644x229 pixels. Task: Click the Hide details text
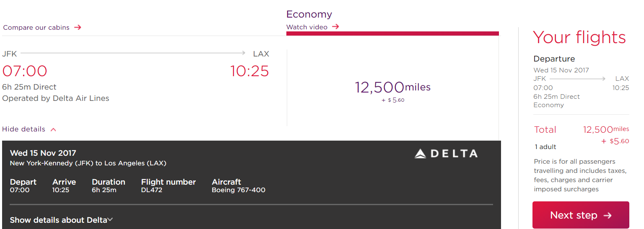point(23,129)
